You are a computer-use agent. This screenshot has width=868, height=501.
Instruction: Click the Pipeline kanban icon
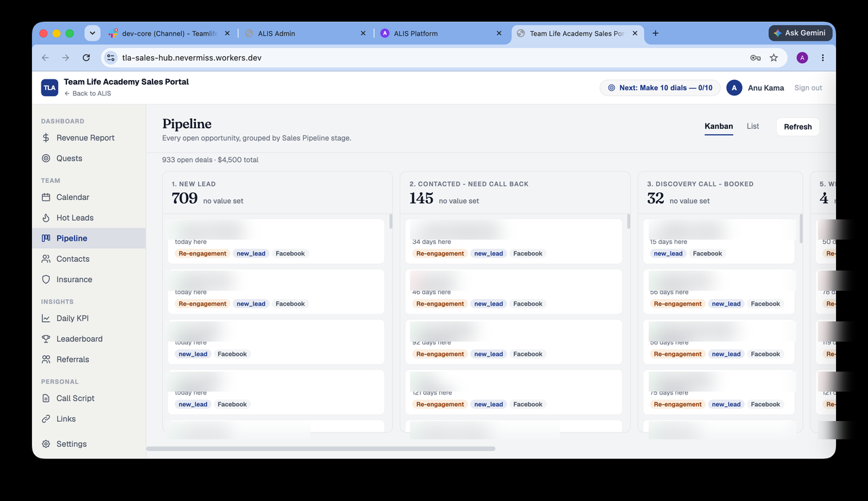(x=46, y=238)
